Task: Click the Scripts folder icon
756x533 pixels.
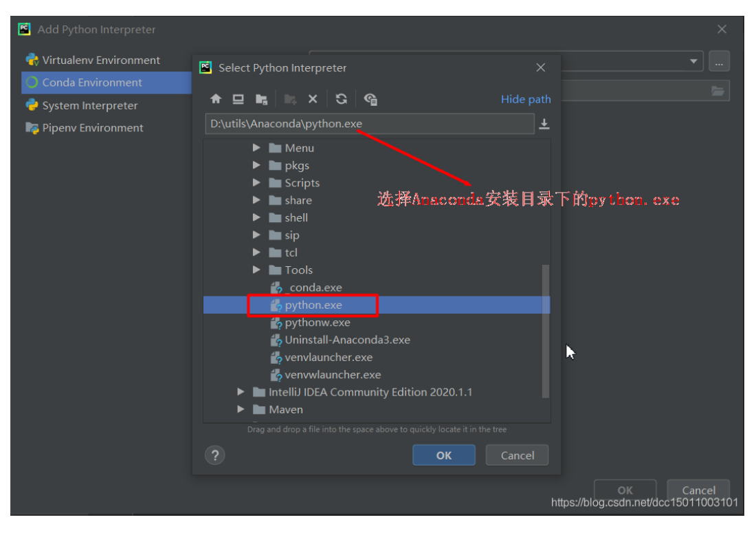Action: click(x=275, y=183)
